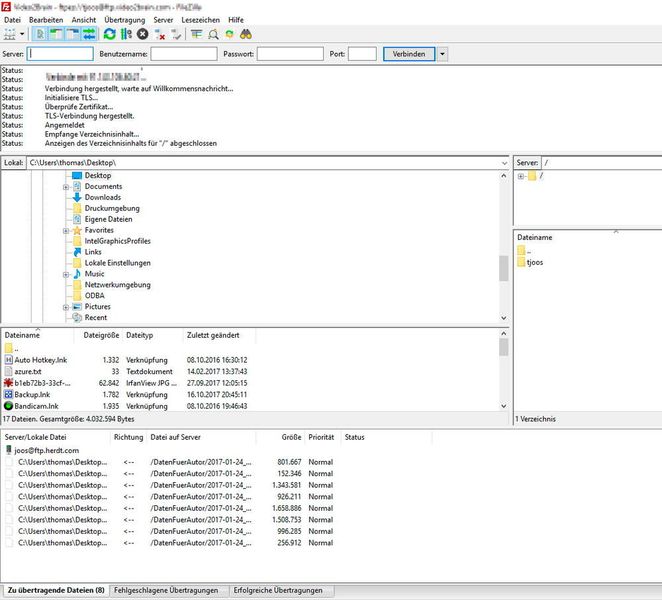Select the Downloads folder in local tree

click(x=103, y=197)
